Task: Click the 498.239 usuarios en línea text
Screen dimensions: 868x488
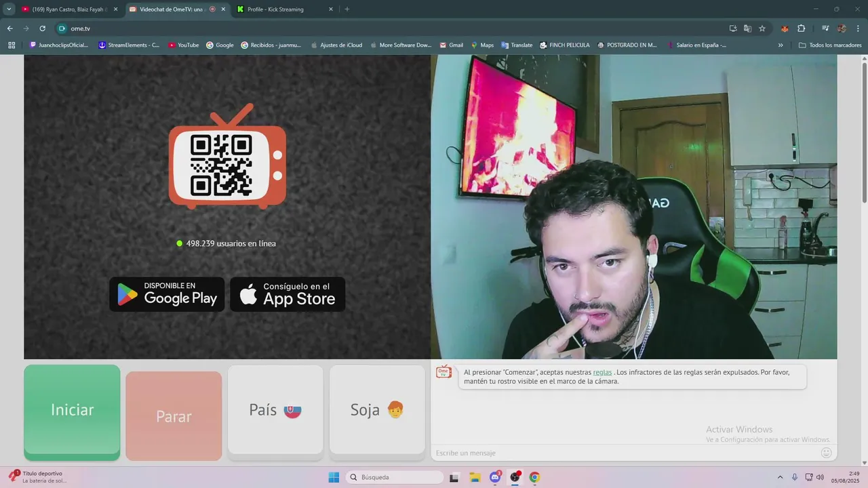Action: point(231,243)
